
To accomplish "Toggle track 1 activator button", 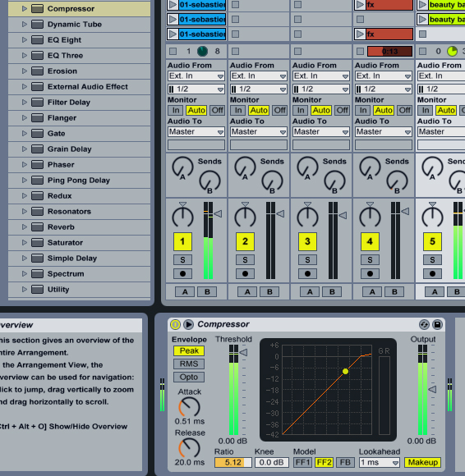I will 182,241.
